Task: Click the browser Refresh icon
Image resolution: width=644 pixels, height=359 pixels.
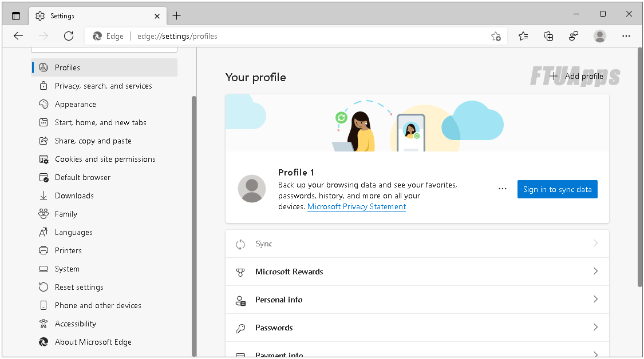Action: 69,36
